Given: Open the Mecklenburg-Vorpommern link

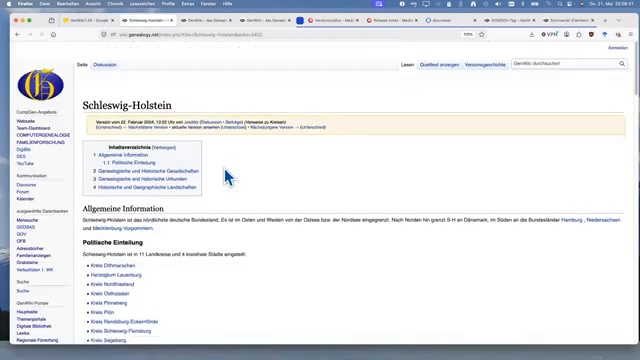Looking at the screenshot, I should coord(122,229).
